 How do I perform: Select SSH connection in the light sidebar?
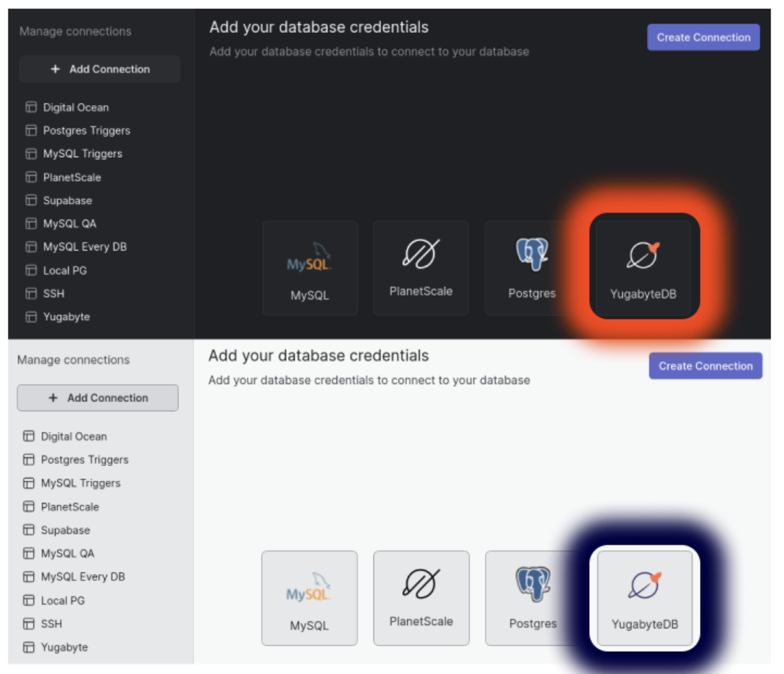click(x=51, y=624)
